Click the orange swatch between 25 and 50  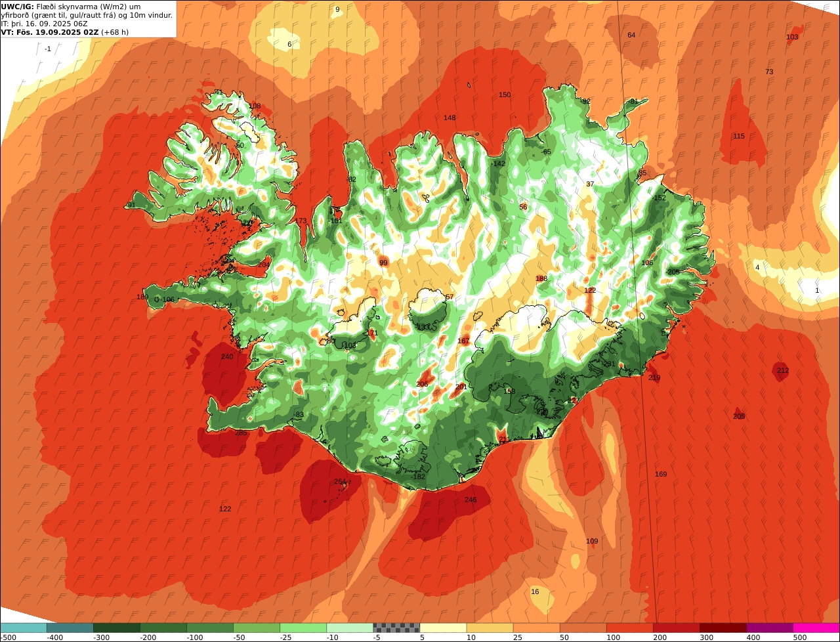pos(536,628)
